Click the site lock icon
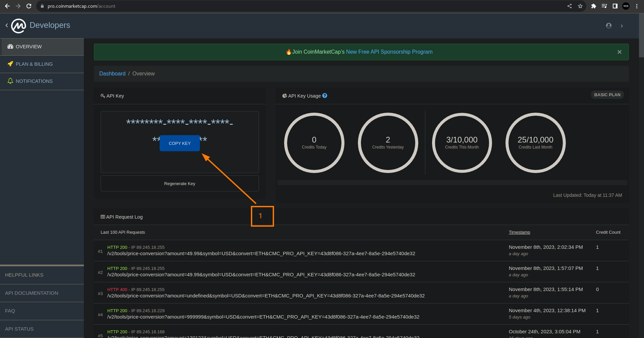 click(42, 6)
